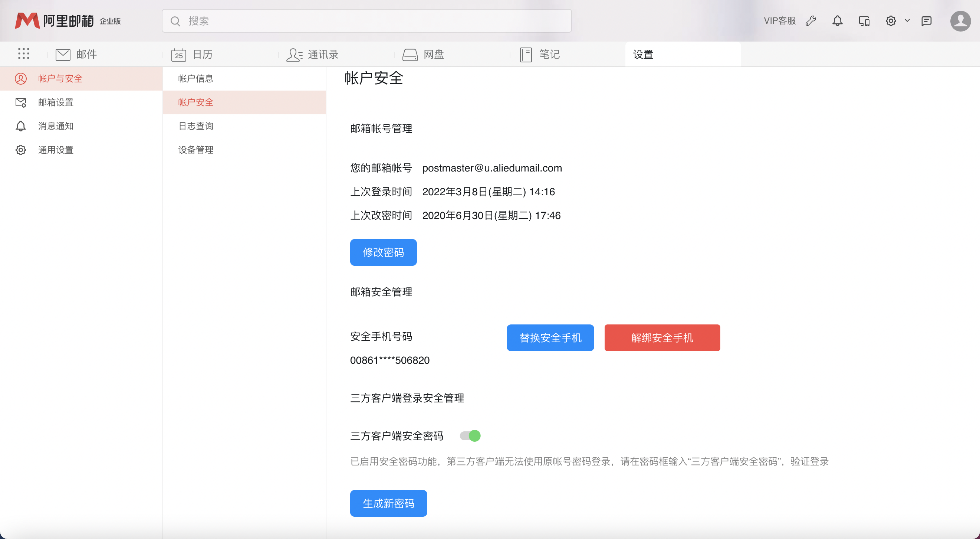Click the 上次改密时间 value 17:46
Viewport: 980px width, 539px height.
(x=491, y=215)
